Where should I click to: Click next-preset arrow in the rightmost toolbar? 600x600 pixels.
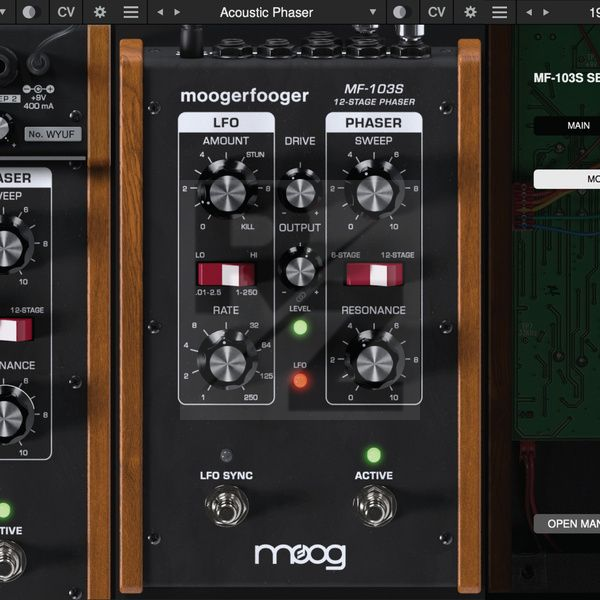[x=546, y=12]
